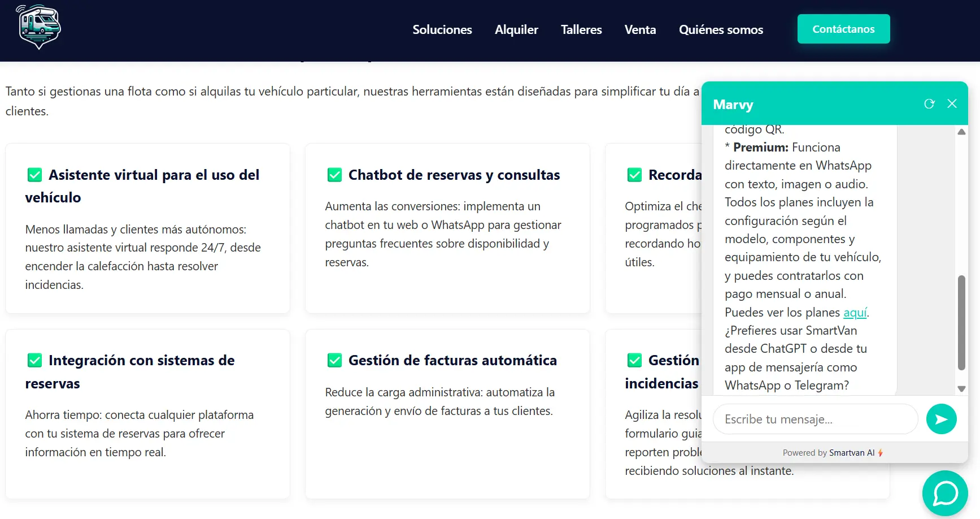Viewport: 980px width, 519px height.
Task: Click the "¿Prefieres usar SmartVan" chat question
Action: (796, 358)
